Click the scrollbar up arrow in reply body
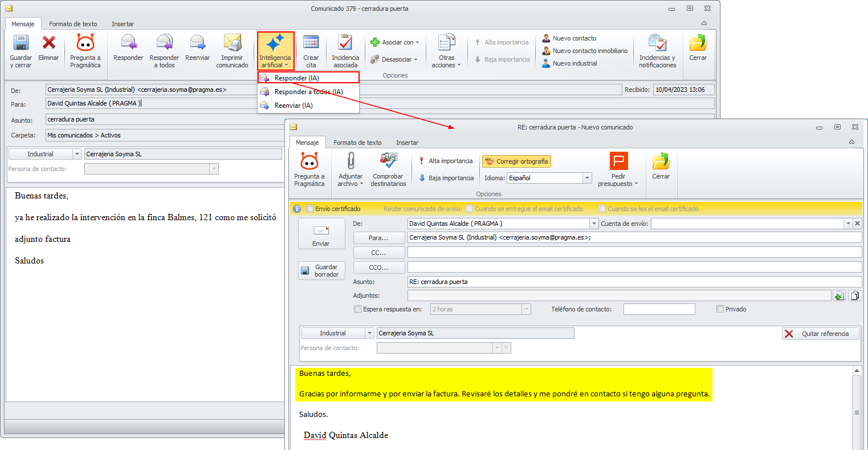 [857, 371]
